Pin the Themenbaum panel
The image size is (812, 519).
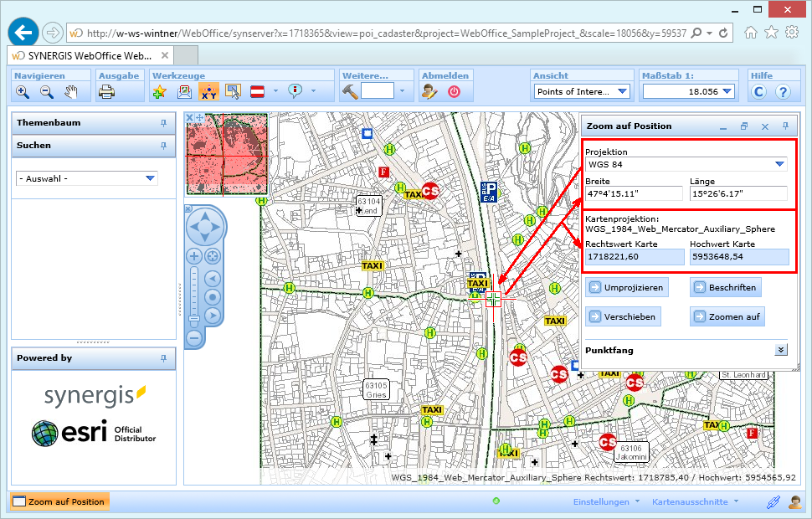coord(163,123)
